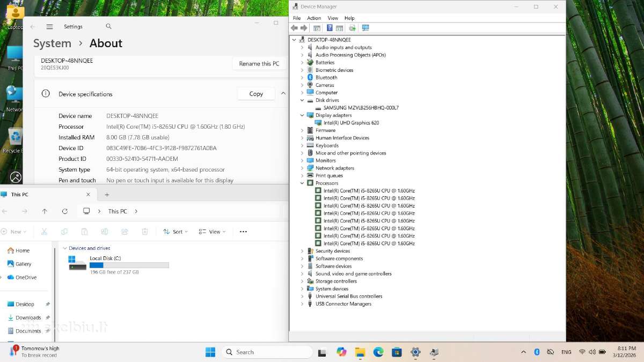Collapse Device specifications section chevron
The width and height of the screenshot is (644, 362).
[283, 94]
